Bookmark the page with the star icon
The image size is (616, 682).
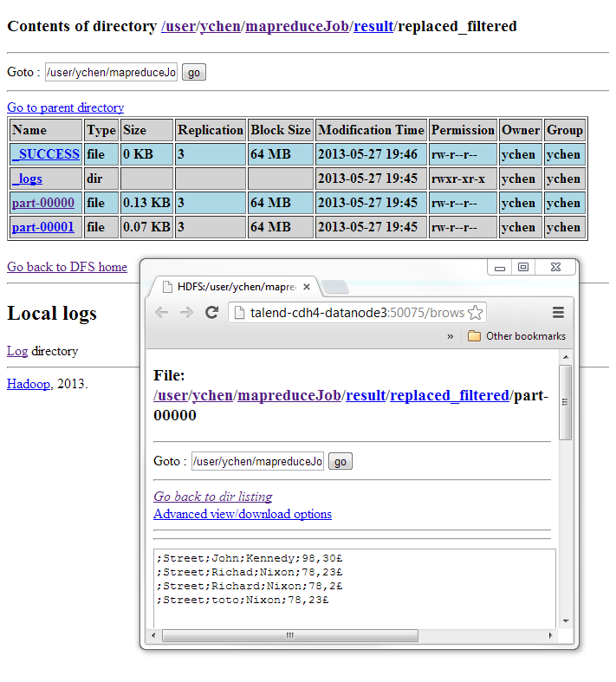click(476, 313)
